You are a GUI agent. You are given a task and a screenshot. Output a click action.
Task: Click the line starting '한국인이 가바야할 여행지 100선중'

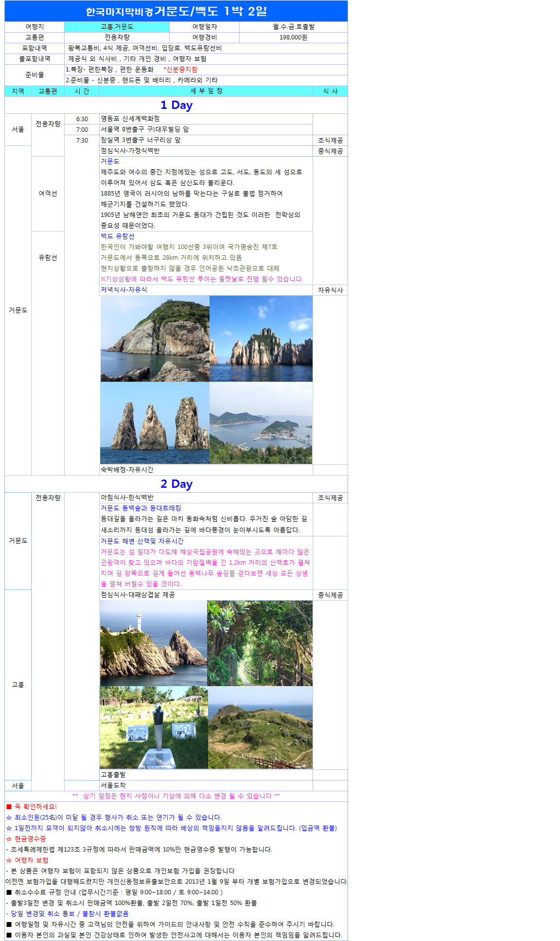click(x=189, y=247)
